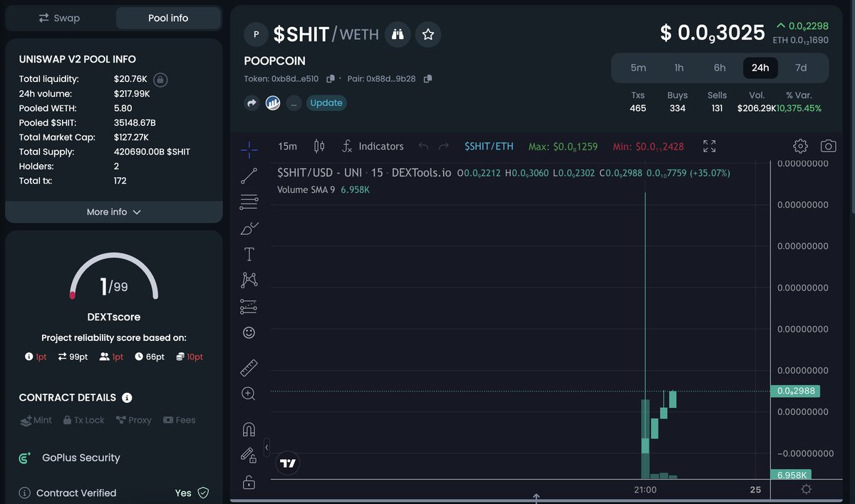This screenshot has width=855, height=504.
Task: Lock all drawing tools
Action: click(249, 482)
